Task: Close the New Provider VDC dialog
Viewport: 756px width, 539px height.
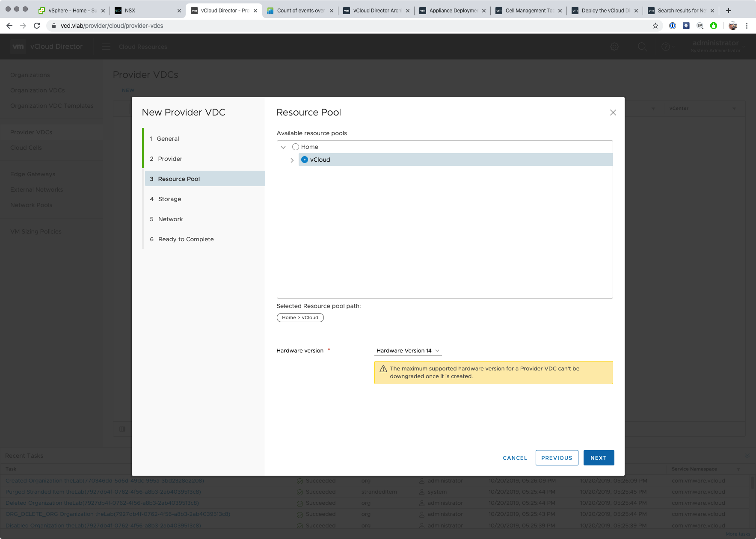Action: coord(613,113)
